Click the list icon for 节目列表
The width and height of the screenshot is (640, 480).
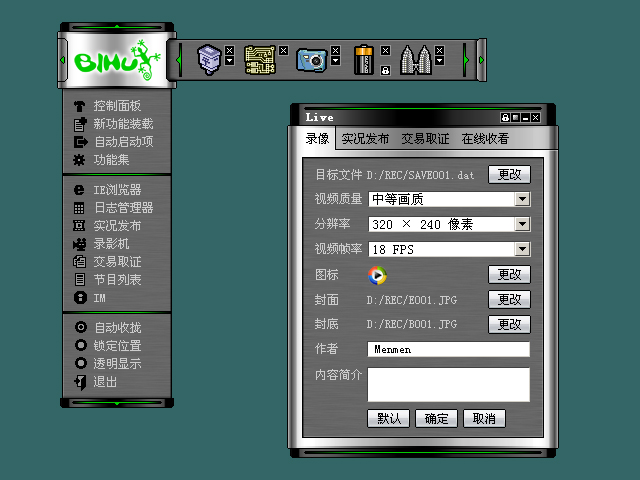pyautogui.click(x=80, y=280)
